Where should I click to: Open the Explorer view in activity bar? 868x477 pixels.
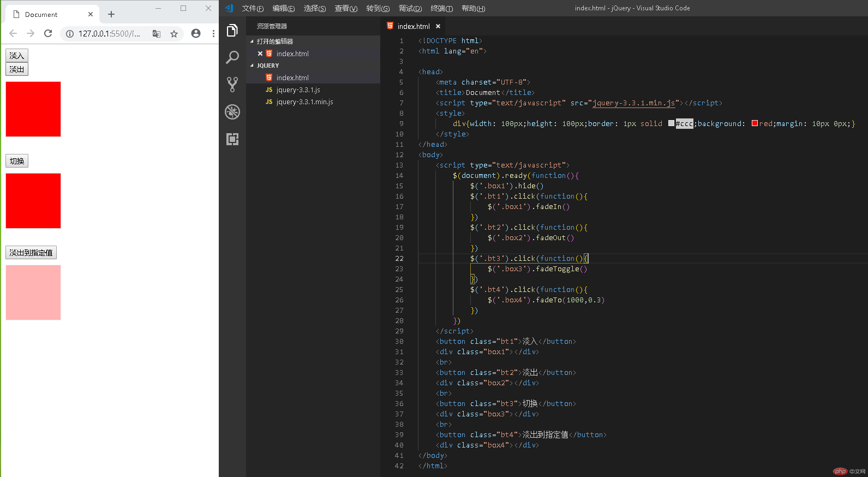[x=232, y=31]
